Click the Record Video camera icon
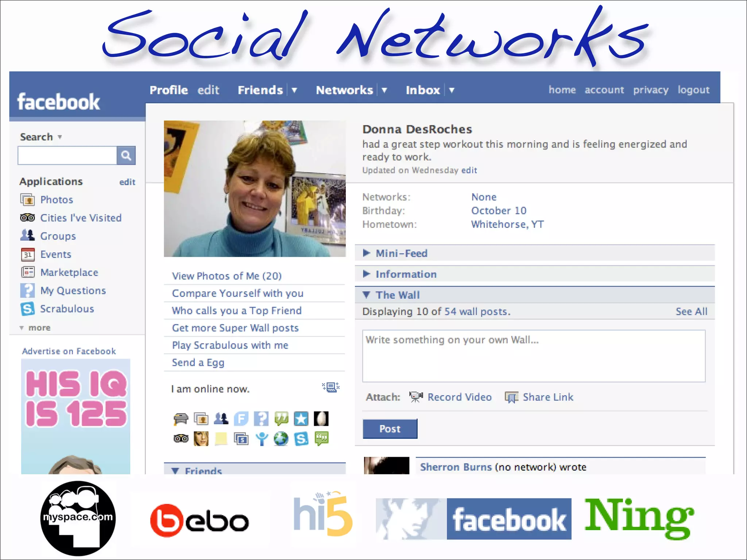Screen dimensions: 747x560 pyautogui.click(x=416, y=397)
